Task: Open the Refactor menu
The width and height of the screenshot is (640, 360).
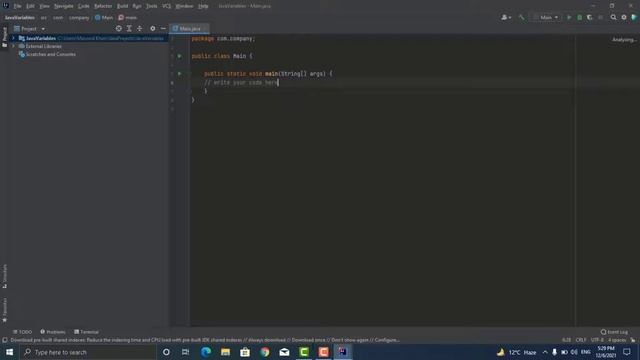Action: pyautogui.click(x=103, y=6)
